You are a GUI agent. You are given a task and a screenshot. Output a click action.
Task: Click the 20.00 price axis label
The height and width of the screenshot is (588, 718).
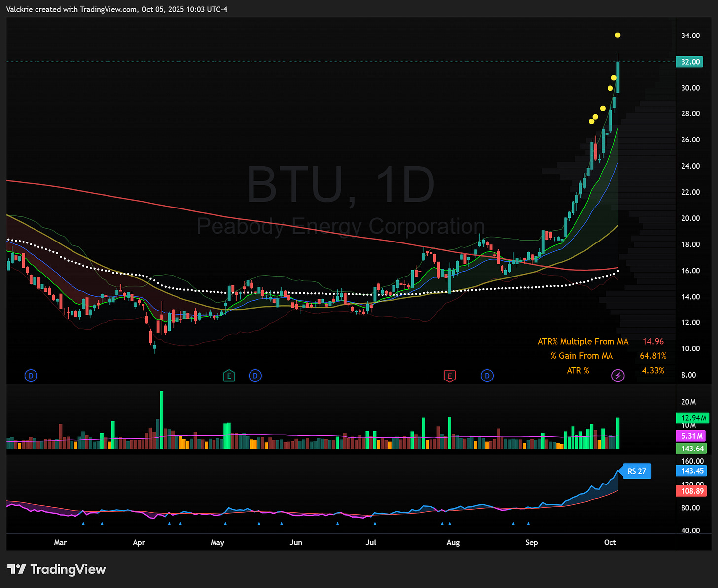tap(690, 218)
